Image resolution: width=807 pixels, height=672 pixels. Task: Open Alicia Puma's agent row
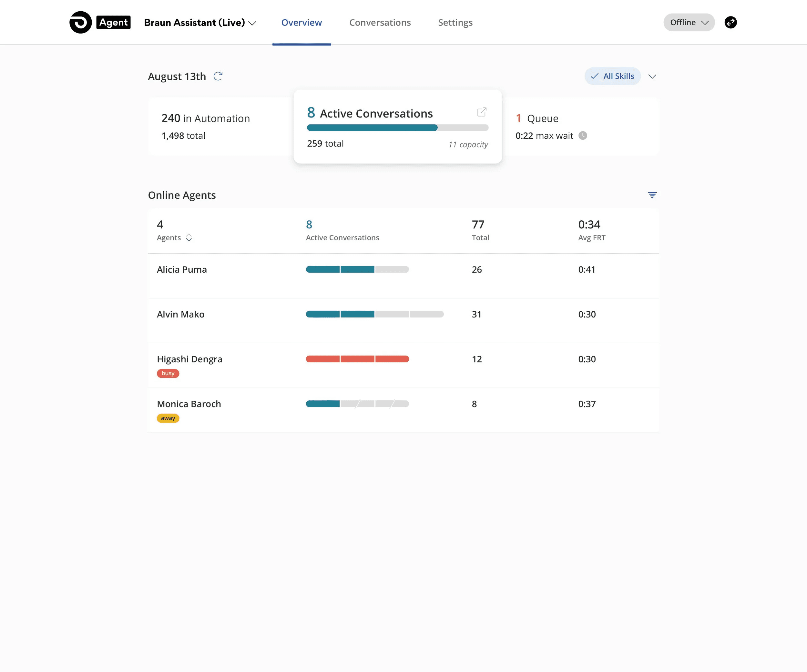pyautogui.click(x=182, y=270)
